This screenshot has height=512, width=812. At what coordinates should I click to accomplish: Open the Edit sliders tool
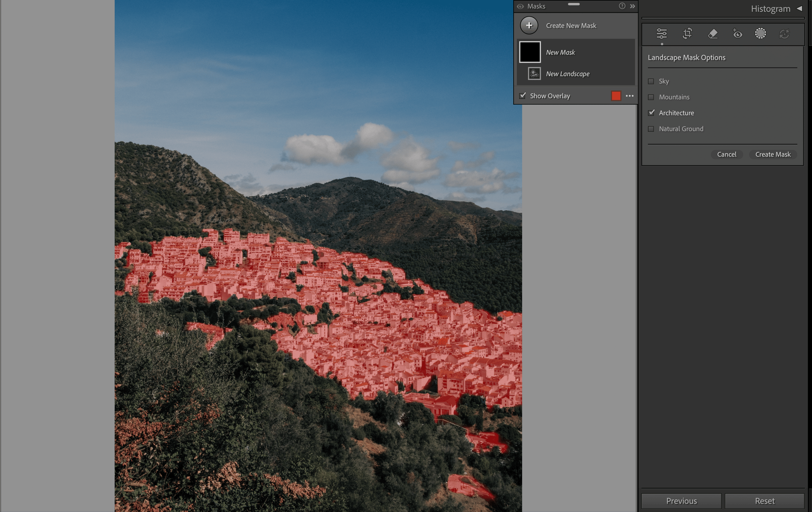click(x=661, y=34)
